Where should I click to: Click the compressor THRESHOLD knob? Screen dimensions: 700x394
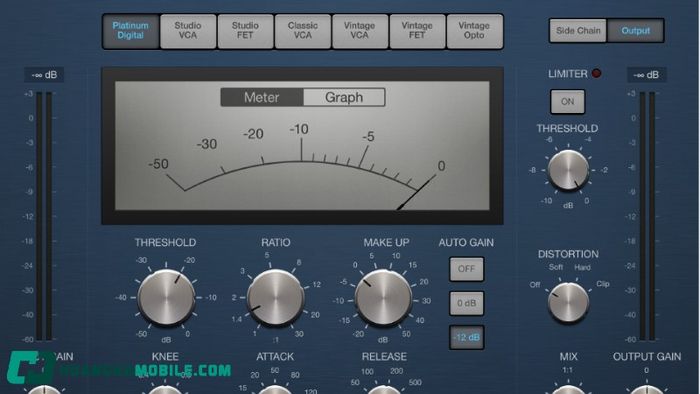tap(166, 298)
